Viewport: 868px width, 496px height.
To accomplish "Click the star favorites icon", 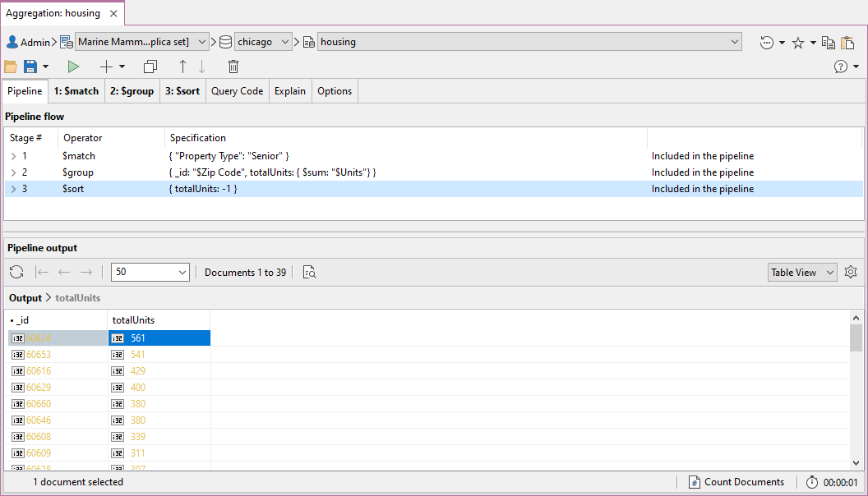I will pos(797,43).
